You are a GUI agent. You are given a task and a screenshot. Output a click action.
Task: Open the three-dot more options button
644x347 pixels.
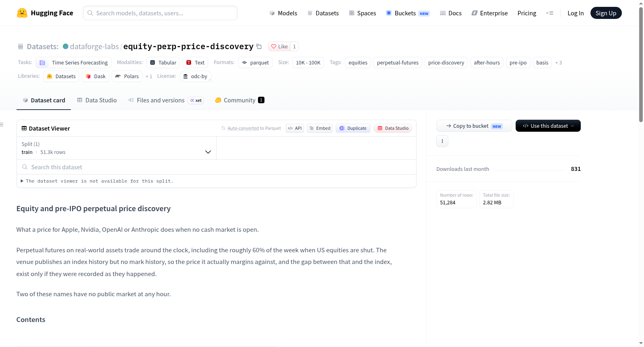(442, 141)
